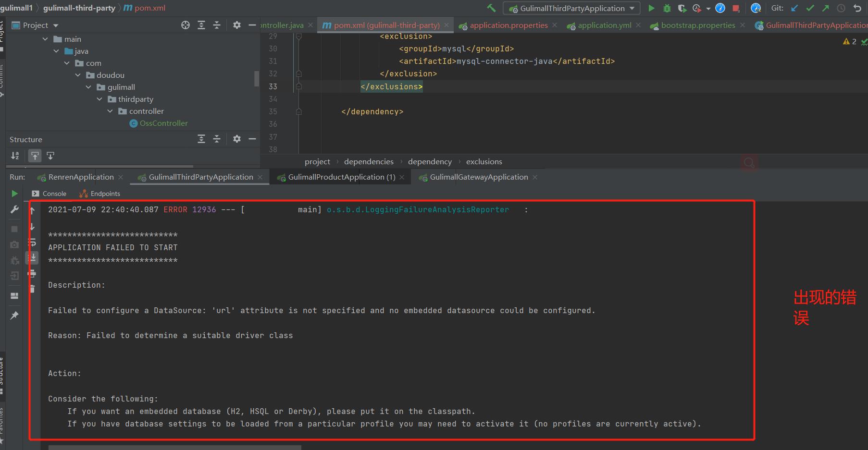868x450 pixels.
Task: Close the GulimallThirdPartyApplication run tab
Action: 260,177
